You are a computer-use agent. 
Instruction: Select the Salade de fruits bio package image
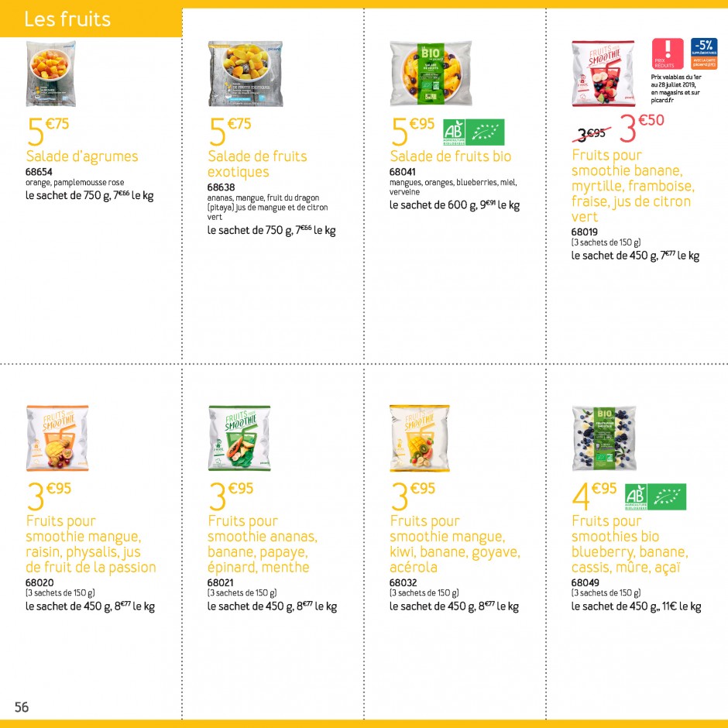(431, 74)
